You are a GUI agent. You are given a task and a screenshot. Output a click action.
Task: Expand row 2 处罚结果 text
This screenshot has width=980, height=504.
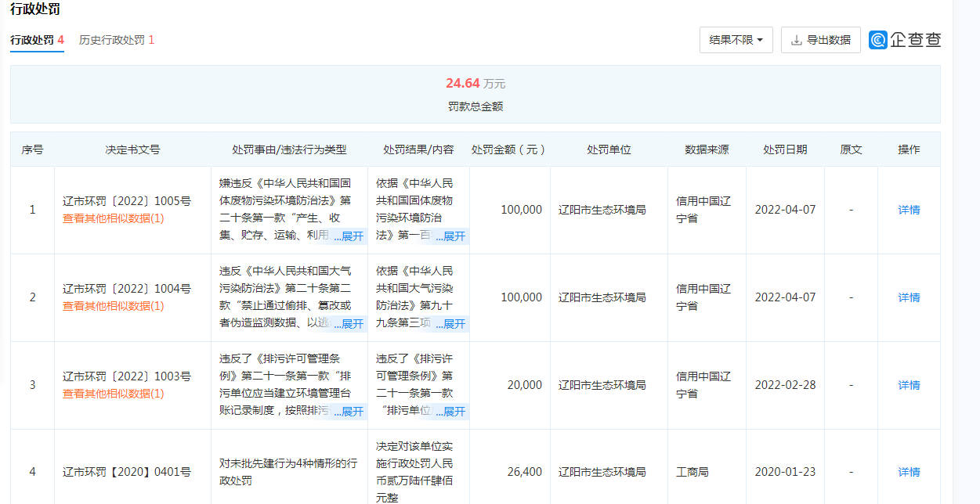450,324
